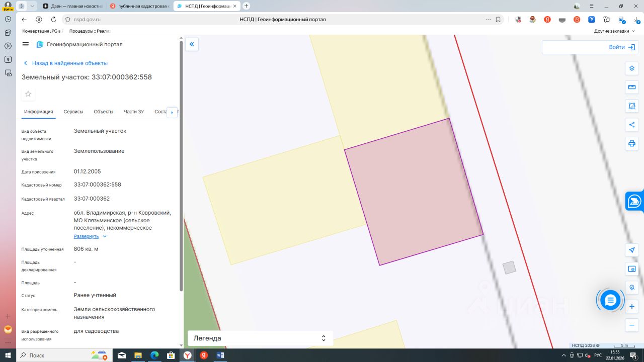
Task: Log in with the Войти button
Action: [x=622, y=47]
